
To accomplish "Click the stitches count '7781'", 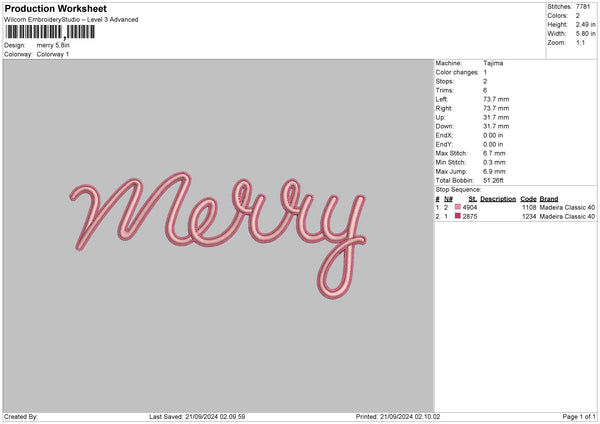I will (583, 7).
